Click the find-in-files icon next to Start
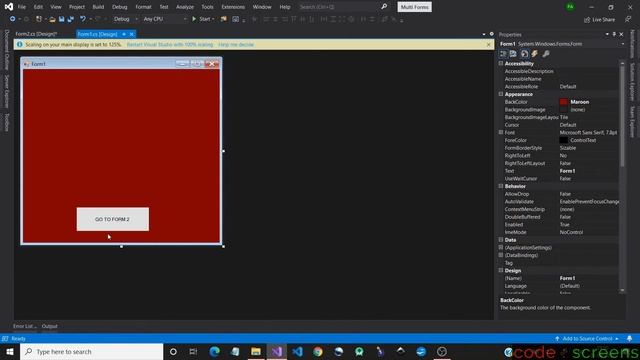 (224, 19)
